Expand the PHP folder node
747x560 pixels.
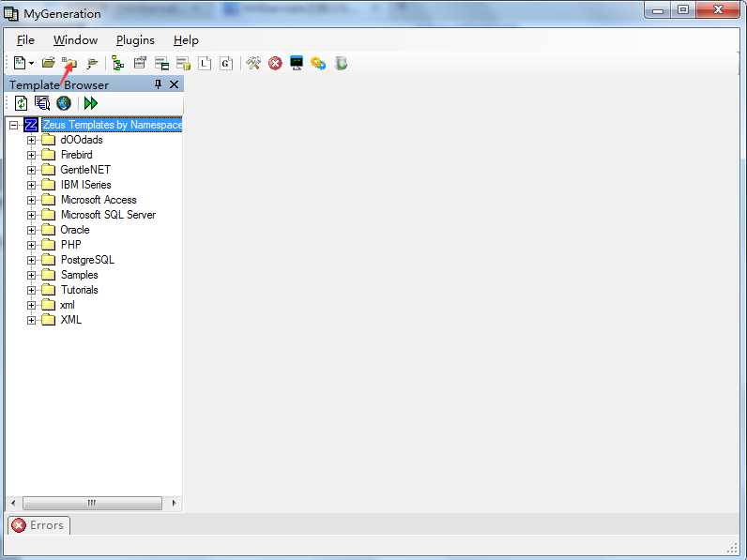coord(31,245)
